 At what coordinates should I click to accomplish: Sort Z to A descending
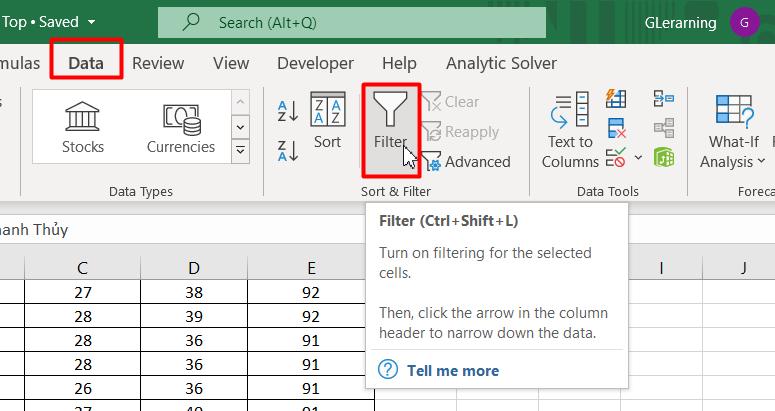pos(288,151)
